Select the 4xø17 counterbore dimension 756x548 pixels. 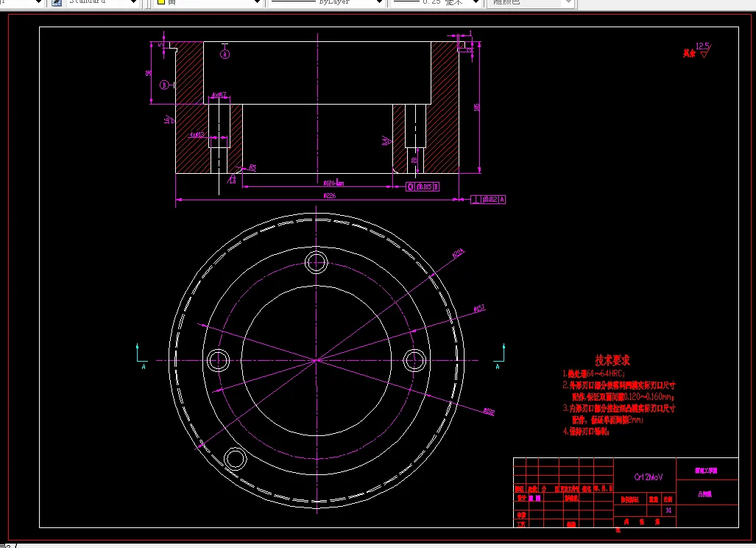219,95
